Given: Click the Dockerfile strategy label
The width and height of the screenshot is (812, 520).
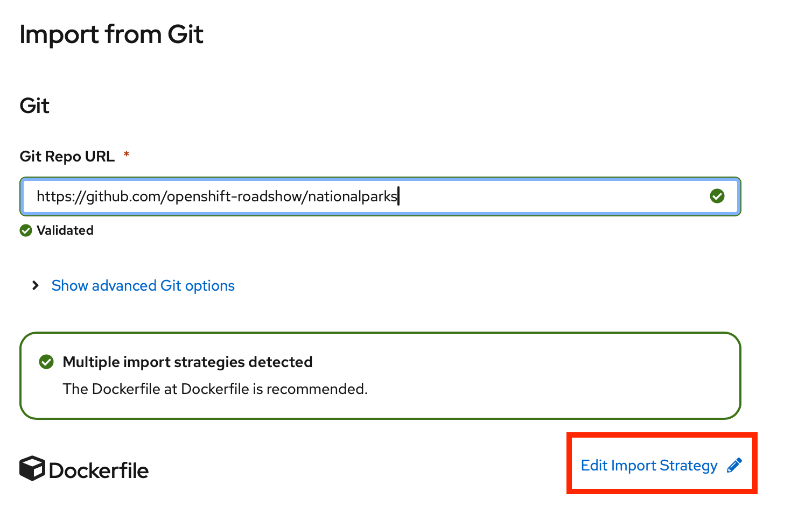Looking at the screenshot, I should coord(99,470).
